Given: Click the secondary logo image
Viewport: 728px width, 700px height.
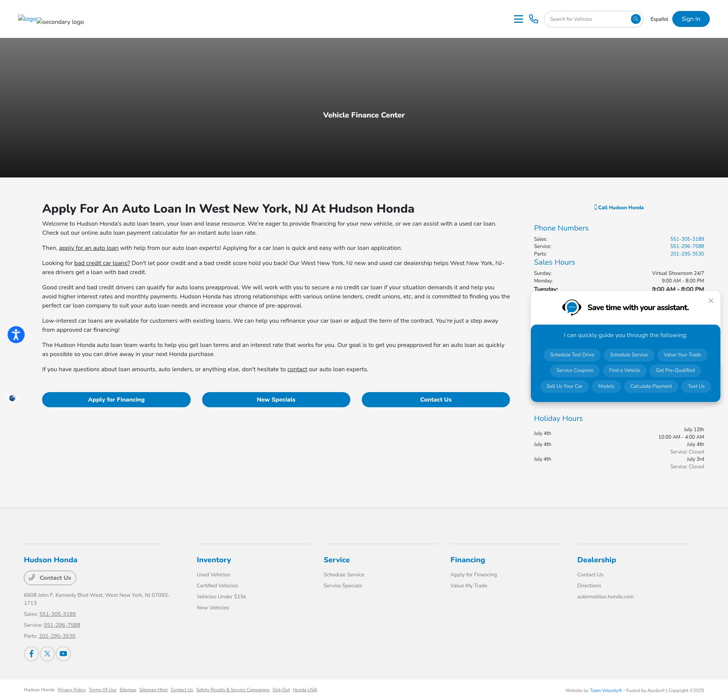Looking at the screenshot, I should (x=60, y=22).
